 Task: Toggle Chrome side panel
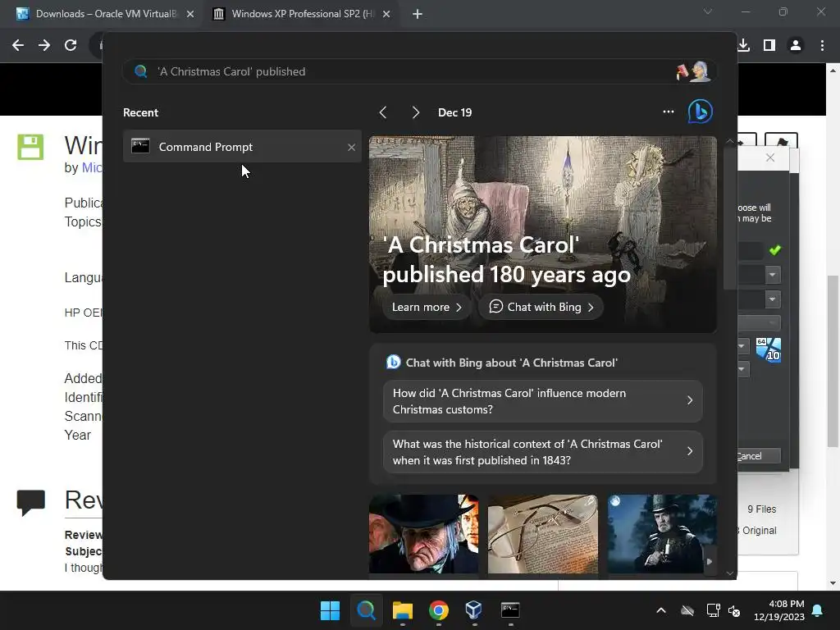point(769,46)
